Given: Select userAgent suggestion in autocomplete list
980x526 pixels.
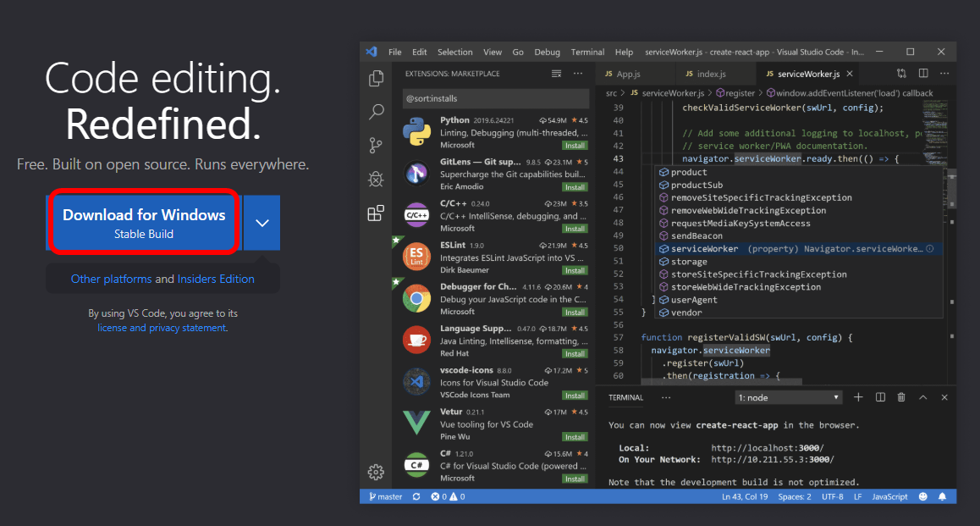Looking at the screenshot, I should 799,300.
